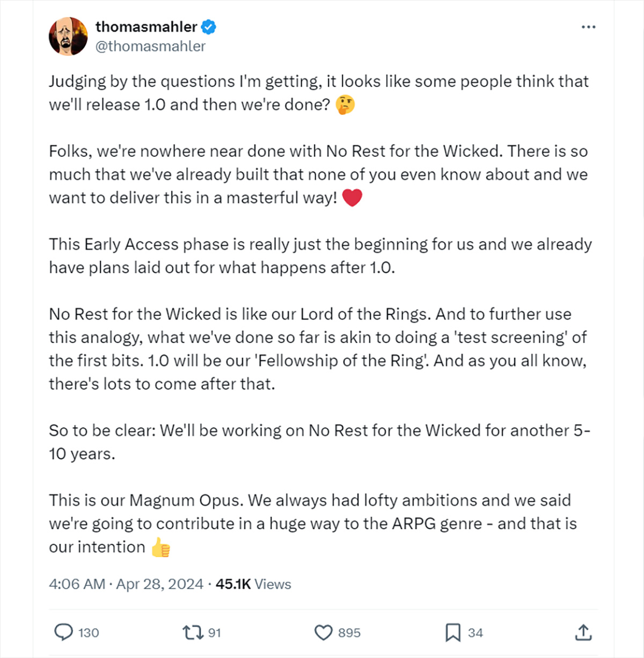Click the 91 reposts count
This screenshot has width=644, height=658.
point(215,633)
